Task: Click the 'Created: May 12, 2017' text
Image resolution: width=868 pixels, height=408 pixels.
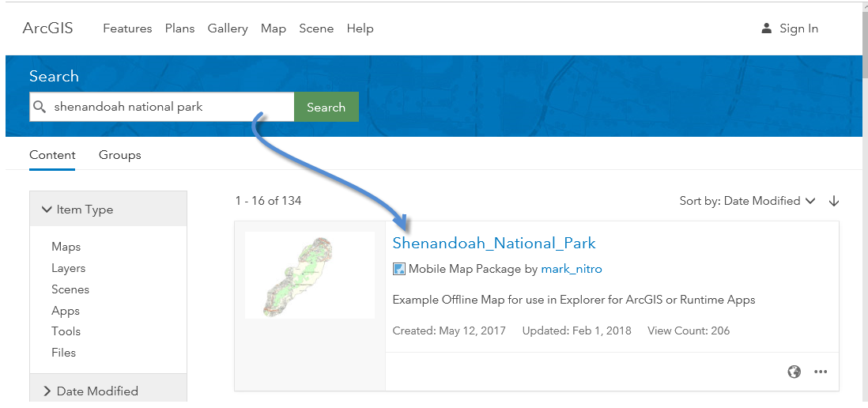Action: pos(449,331)
